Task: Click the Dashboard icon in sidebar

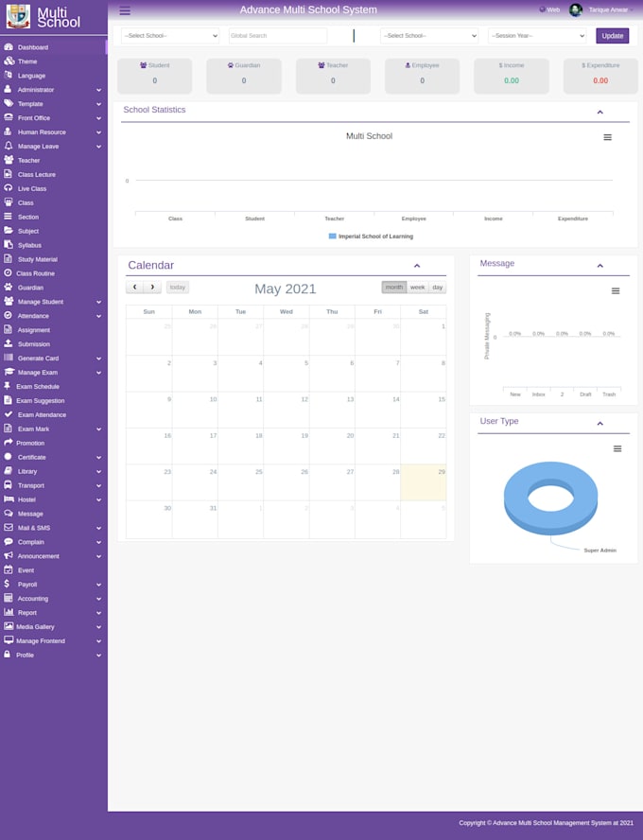Action: click(8, 47)
